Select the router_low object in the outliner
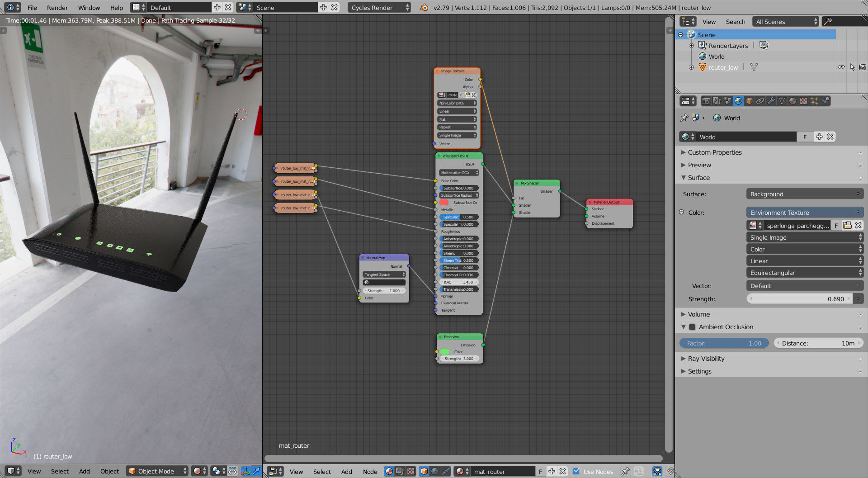Image resolution: width=868 pixels, height=478 pixels. click(x=723, y=67)
